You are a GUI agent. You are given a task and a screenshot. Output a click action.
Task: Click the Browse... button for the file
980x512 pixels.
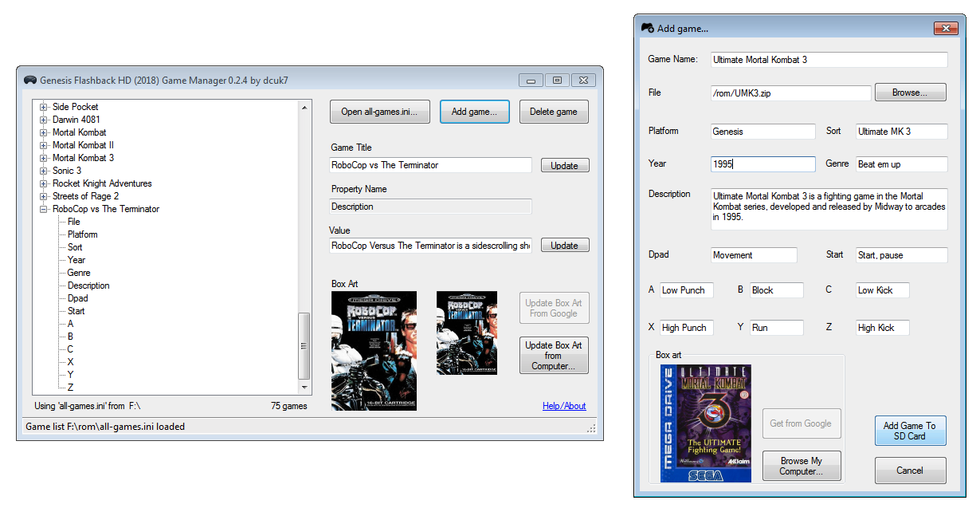[911, 93]
